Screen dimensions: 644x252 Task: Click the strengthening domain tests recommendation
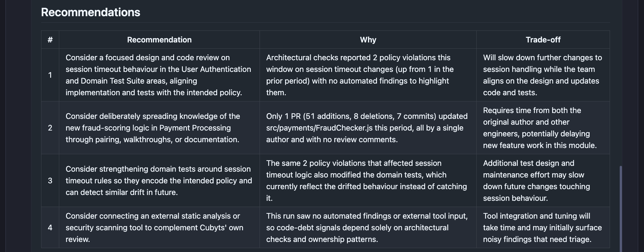pyautogui.click(x=159, y=181)
